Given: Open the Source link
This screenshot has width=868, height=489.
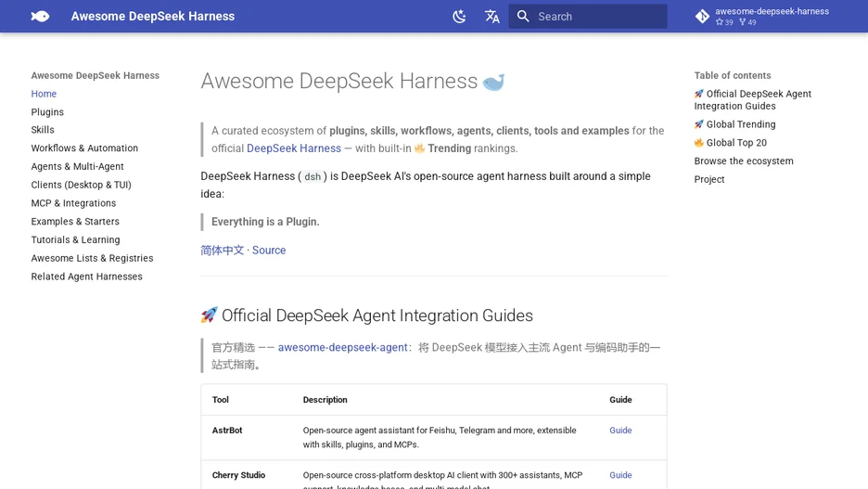Looking at the screenshot, I should tap(269, 250).
